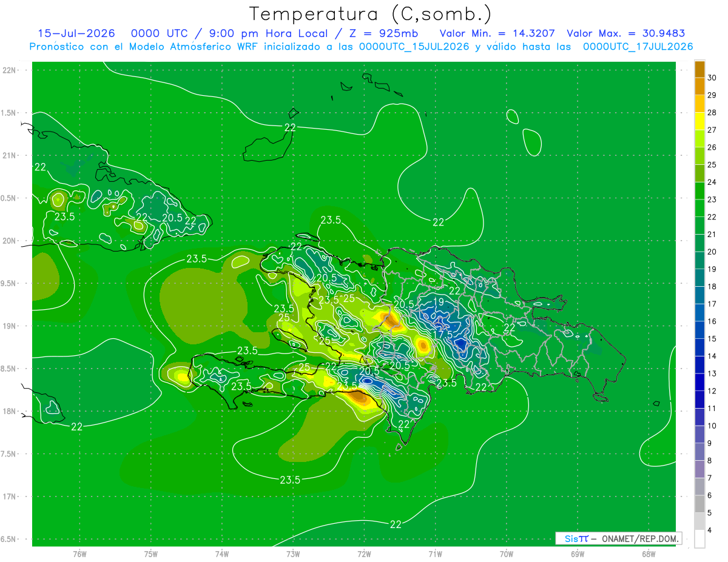Click the latitude axis label '17N'

pyautogui.click(x=10, y=497)
